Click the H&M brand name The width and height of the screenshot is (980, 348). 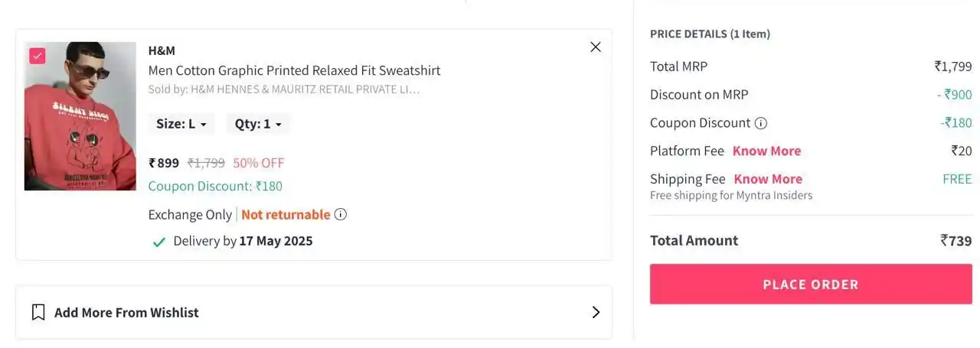pyautogui.click(x=162, y=50)
